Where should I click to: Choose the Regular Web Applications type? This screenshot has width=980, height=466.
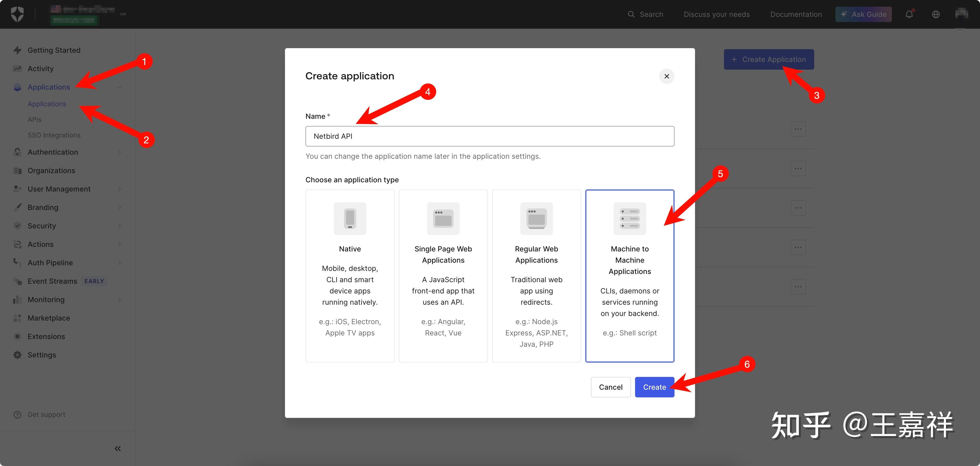click(x=536, y=276)
